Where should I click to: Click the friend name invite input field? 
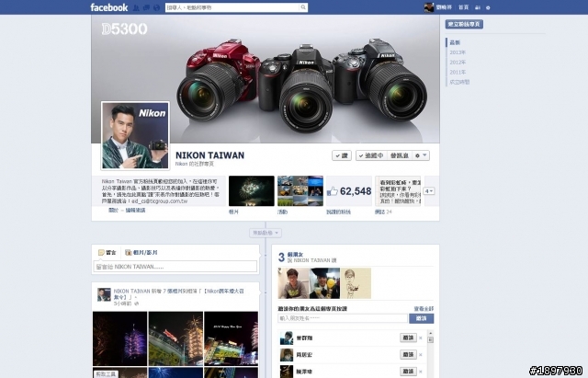(x=343, y=318)
